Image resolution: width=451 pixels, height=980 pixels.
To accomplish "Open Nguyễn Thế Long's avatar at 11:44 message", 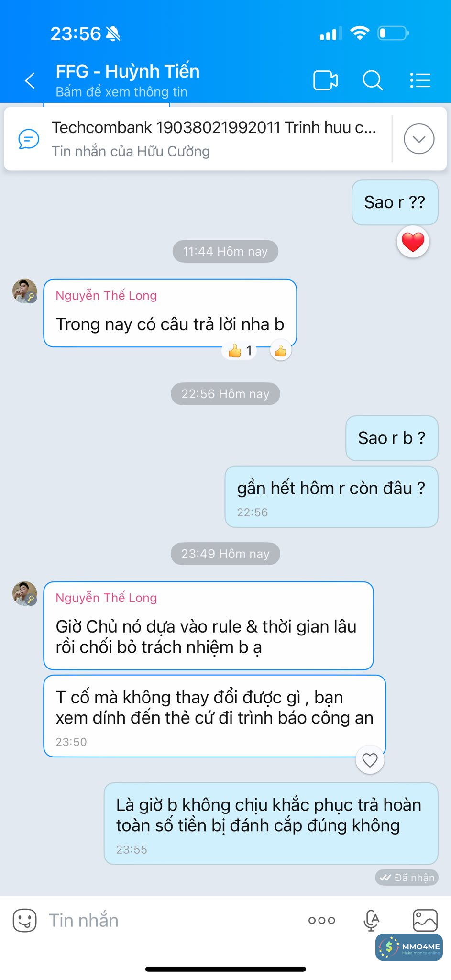I will 24,291.
